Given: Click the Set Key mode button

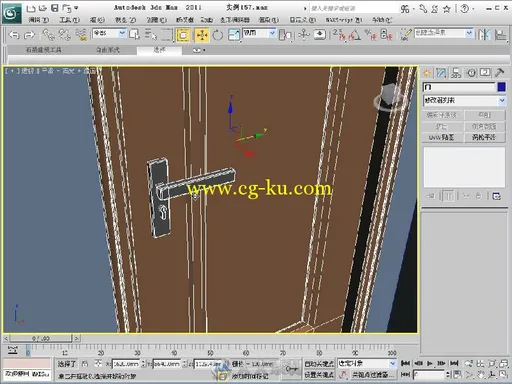Looking at the screenshot, I should pyautogui.click(x=319, y=375).
